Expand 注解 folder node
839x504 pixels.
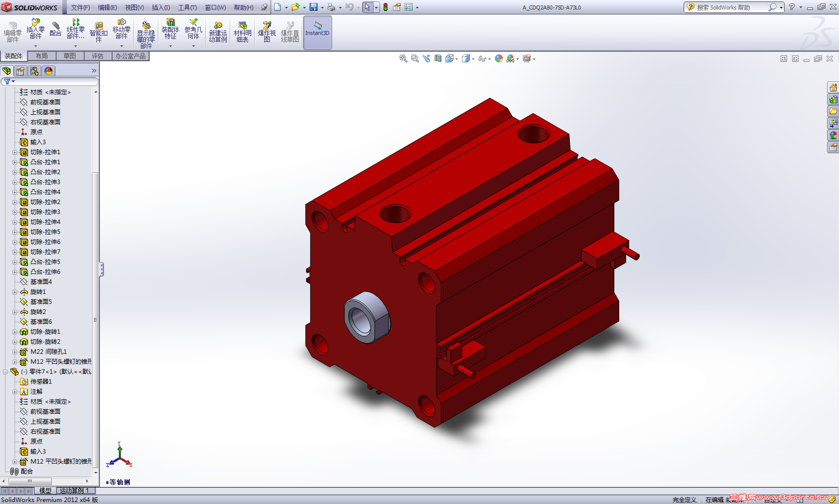click(x=14, y=392)
